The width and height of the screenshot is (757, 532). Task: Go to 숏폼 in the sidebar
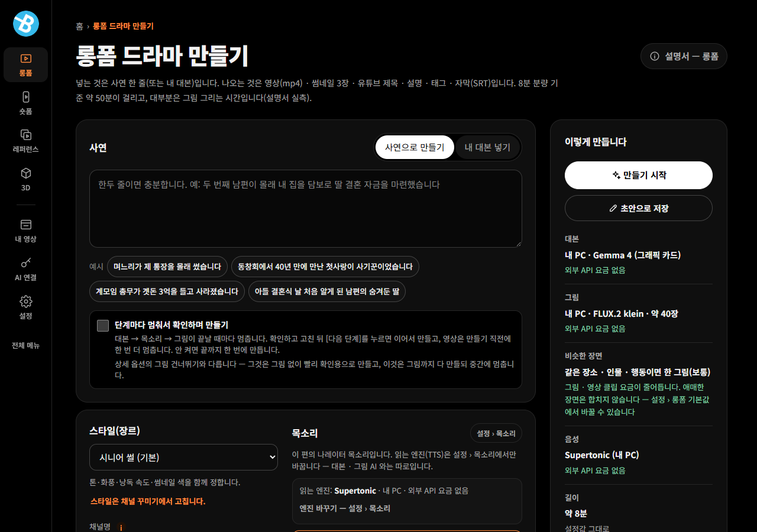(25, 103)
